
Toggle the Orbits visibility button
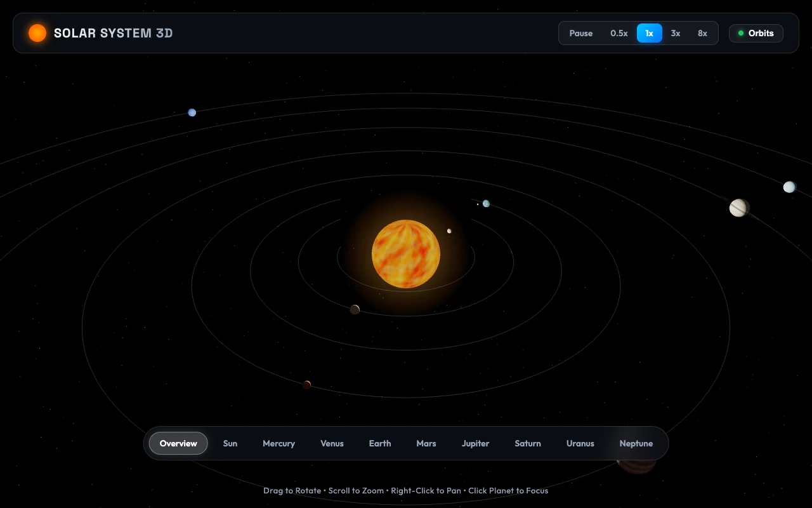point(756,33)
